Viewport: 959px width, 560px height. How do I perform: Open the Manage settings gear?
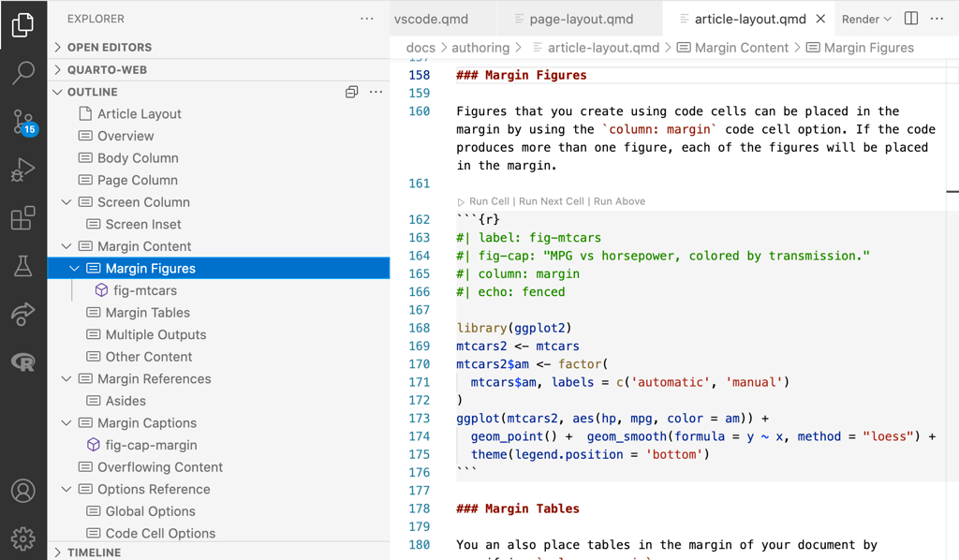22,538
